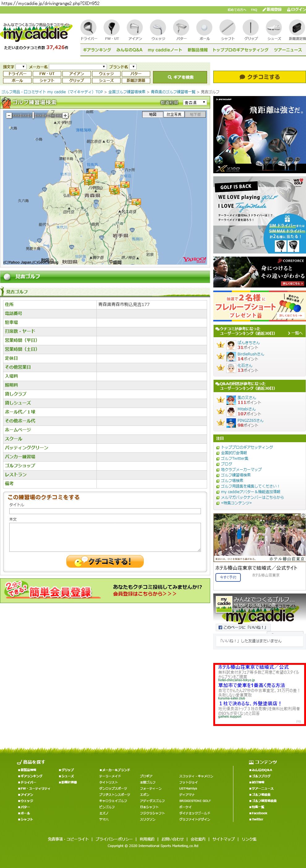Zoom in the map with plus button
This screenshot has width=306, height=868.
(x=66, y=115)
